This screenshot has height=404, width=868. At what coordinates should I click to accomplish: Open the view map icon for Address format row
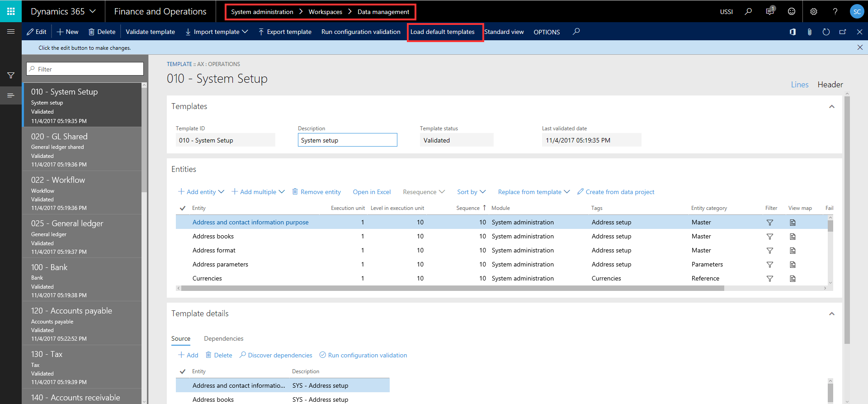[793, 250]
